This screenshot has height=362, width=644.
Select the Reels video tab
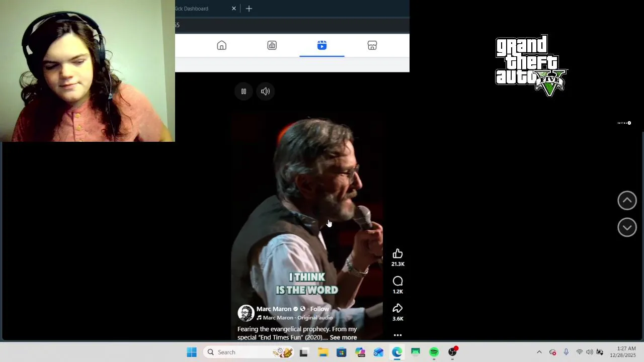[x=322, y=46]
